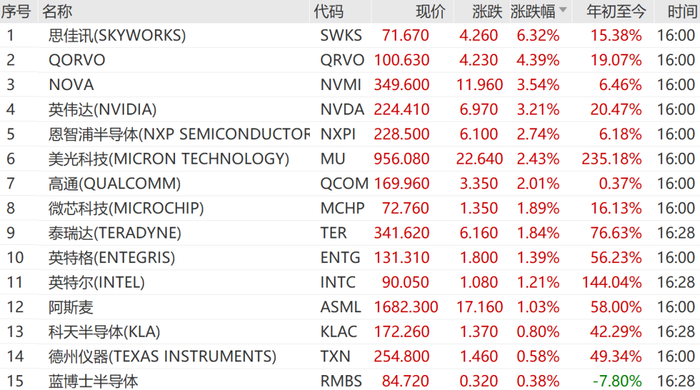Open the 思佳讯(SKYWORKS) stock row
The height and width of the screenshot is (390, 700).
(350, 35)
